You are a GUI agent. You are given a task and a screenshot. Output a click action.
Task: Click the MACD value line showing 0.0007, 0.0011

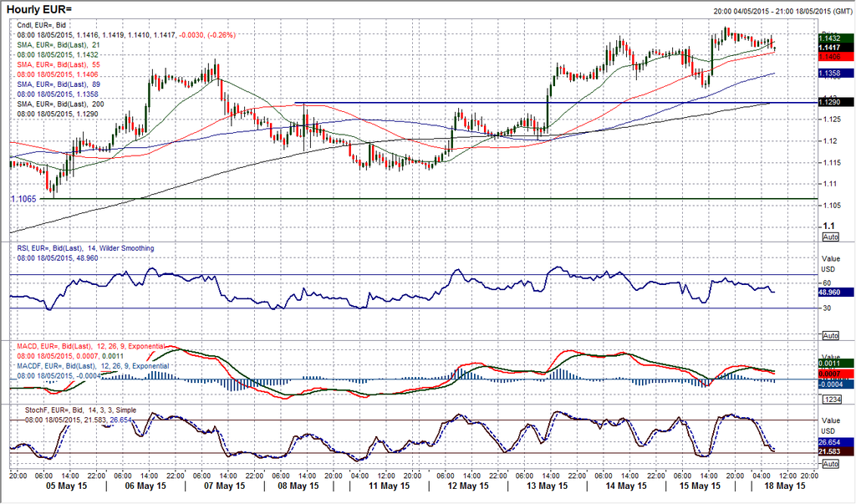pos(70,356)
